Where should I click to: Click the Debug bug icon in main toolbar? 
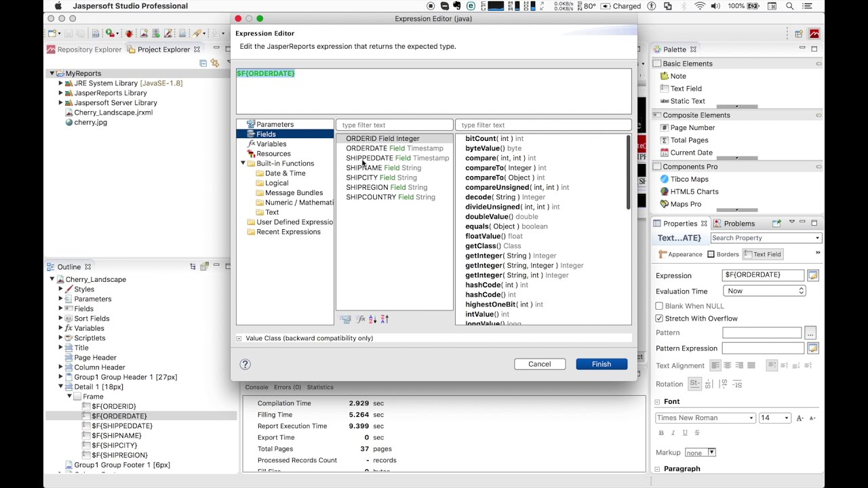[129, 33]
